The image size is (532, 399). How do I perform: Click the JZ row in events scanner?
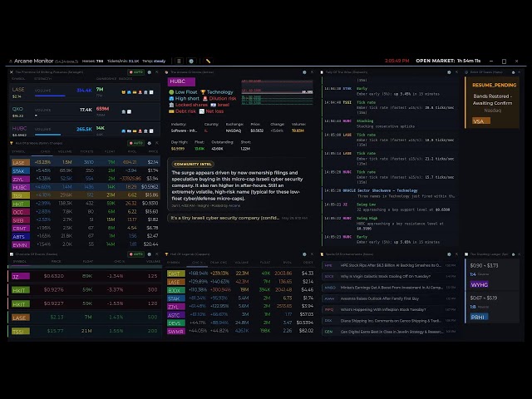click(85, 276)
